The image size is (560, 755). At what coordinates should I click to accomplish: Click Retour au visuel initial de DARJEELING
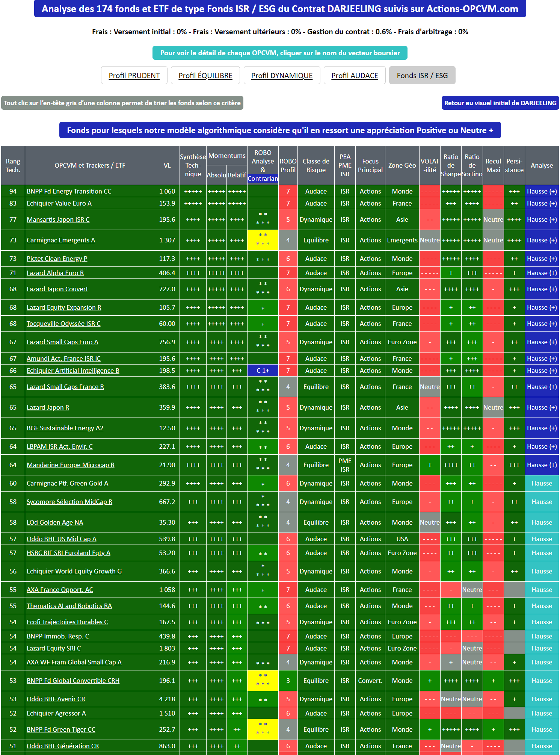(500, 103)
